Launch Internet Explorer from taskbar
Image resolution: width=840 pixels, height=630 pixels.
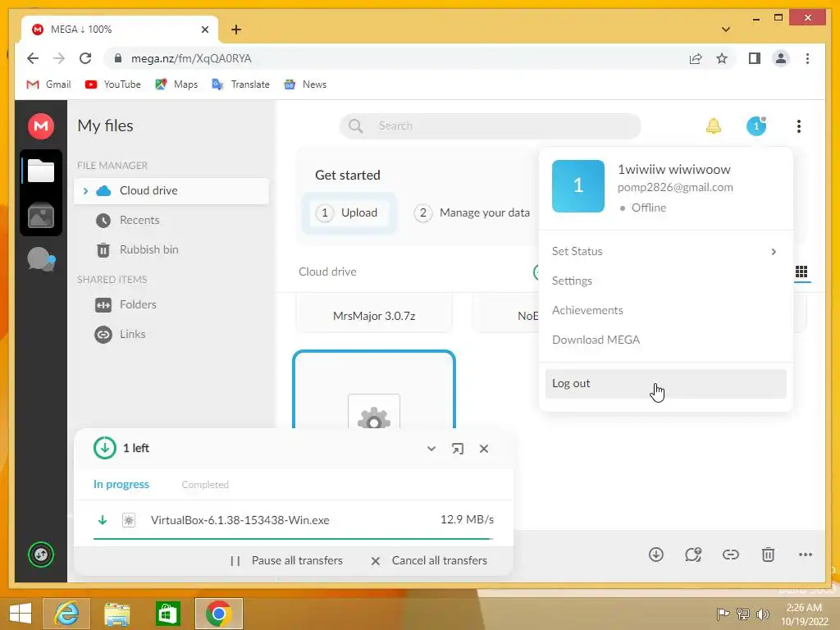(67, 613)
